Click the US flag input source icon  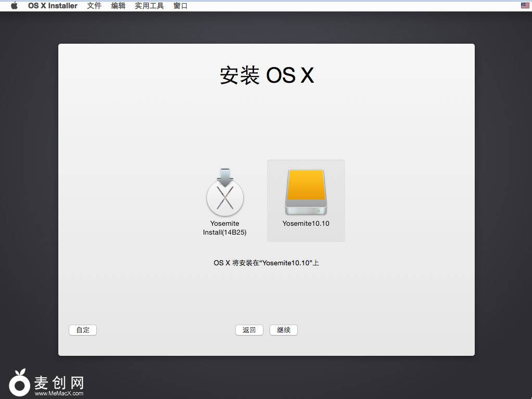point(525,6)
